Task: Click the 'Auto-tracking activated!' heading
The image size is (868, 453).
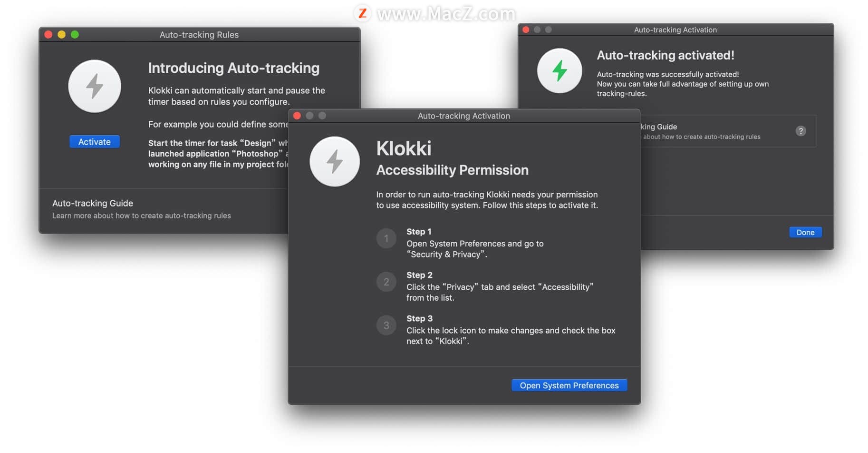Action: 665,55
